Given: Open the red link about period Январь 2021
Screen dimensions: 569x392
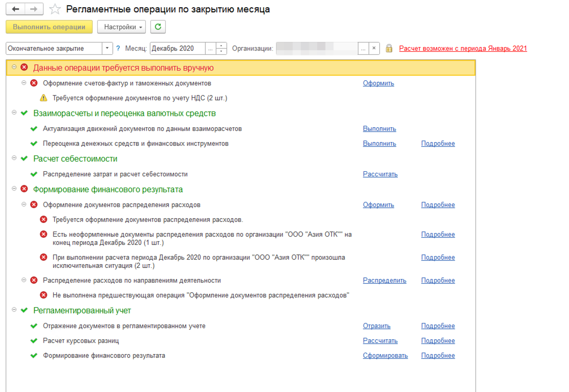Looking at the screenshot, I should pos(463,49).
